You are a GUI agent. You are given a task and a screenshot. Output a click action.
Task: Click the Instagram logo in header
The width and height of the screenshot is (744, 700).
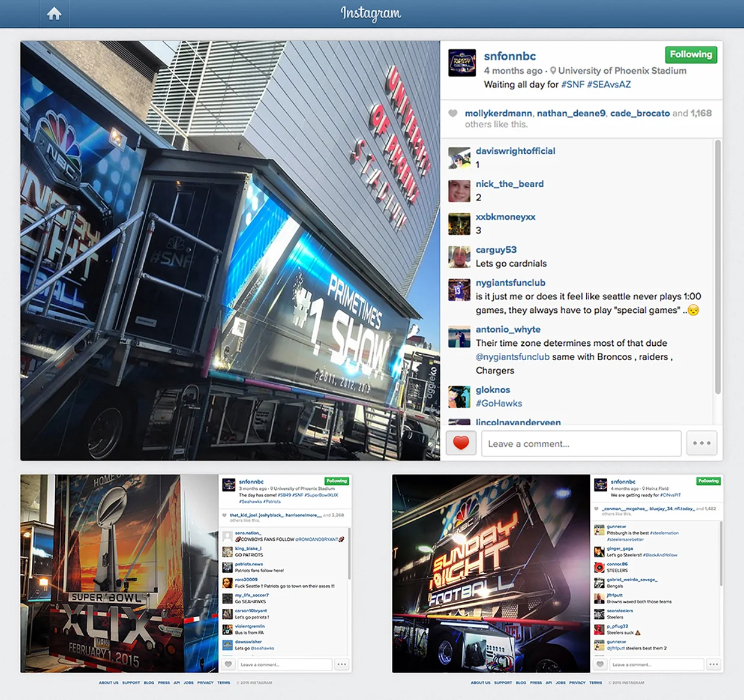click(371, 13)
